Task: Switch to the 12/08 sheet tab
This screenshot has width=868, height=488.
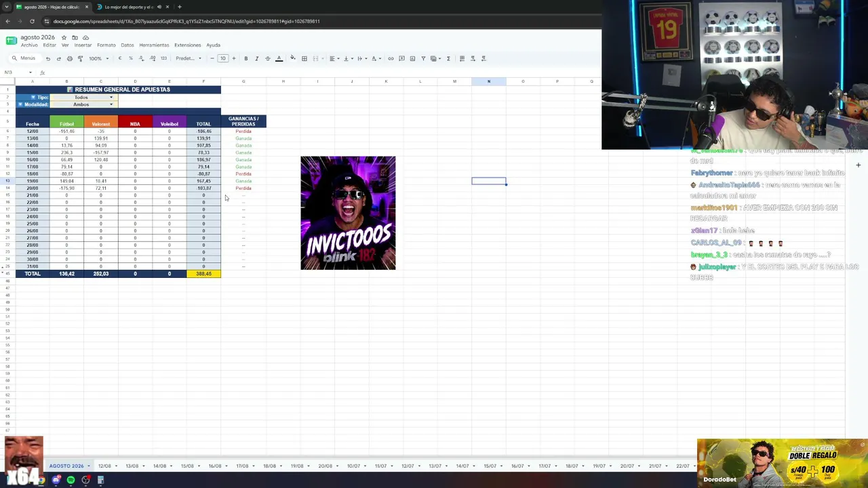Action: coord(106,466)
